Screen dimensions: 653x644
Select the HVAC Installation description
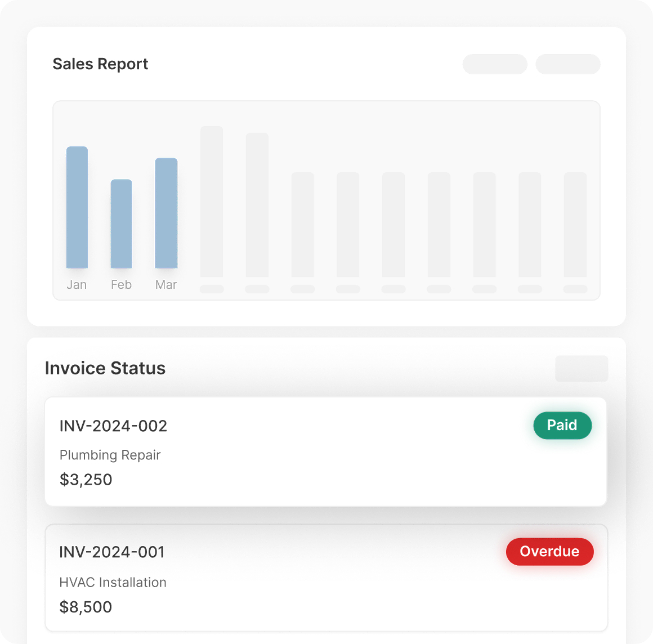tap(113, 583)
